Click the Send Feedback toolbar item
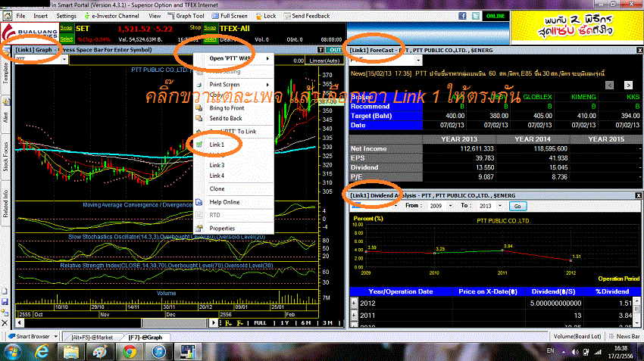Image resolution: width=644 pixels, height=361 pixels. coord(307,16)
